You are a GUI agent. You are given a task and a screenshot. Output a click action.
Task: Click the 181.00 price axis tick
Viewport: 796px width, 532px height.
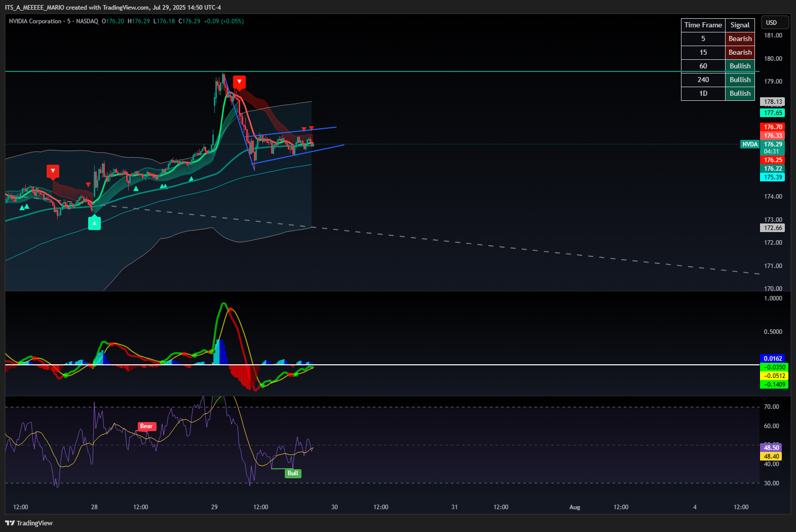[773, 35]
